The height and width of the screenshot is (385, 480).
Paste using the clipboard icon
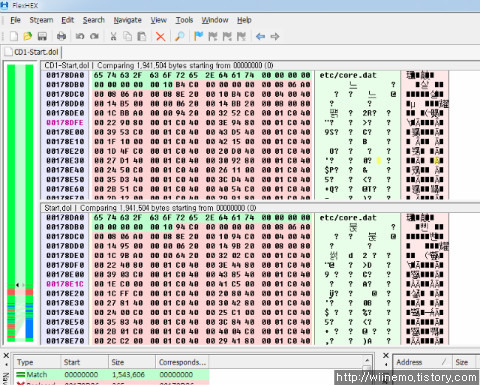142,36
